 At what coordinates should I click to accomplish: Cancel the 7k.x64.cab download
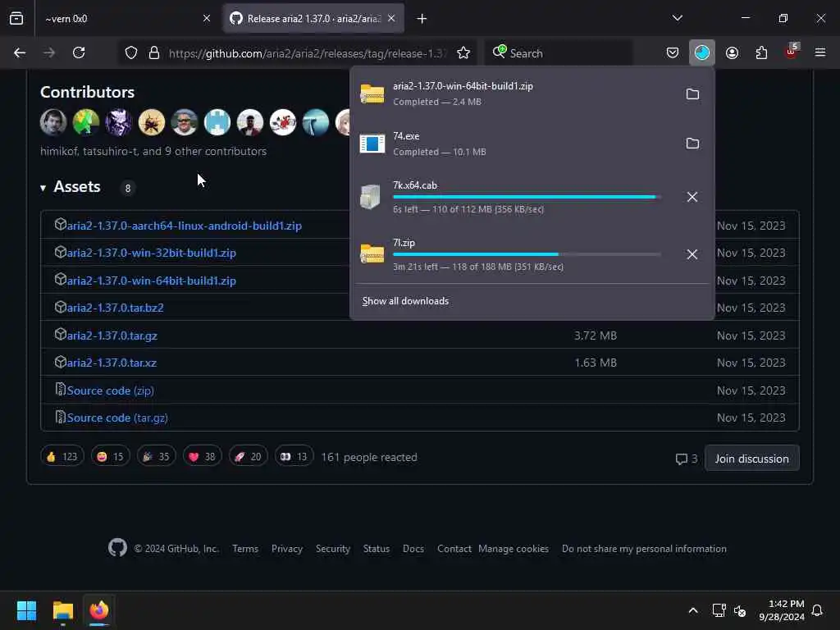point(692,197)
